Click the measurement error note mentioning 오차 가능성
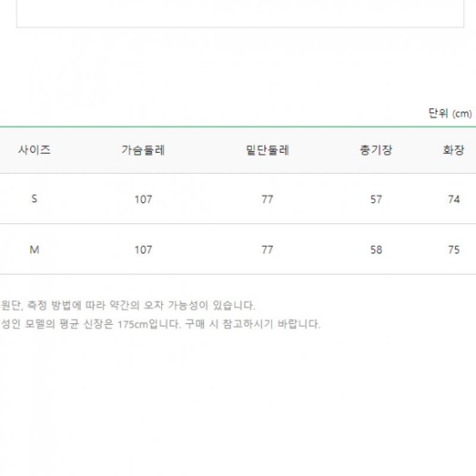Image resolution: width=476 pixels, height=476 pixels. pos(128,306)
